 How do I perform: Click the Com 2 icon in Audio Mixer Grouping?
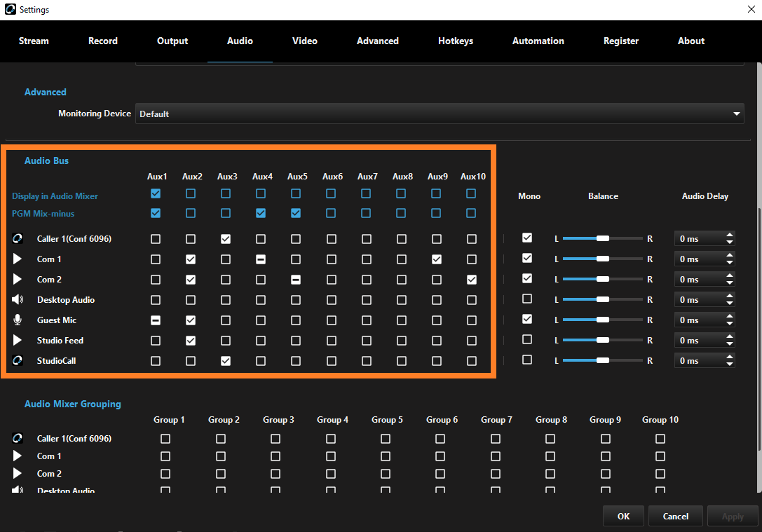point(18,473)
